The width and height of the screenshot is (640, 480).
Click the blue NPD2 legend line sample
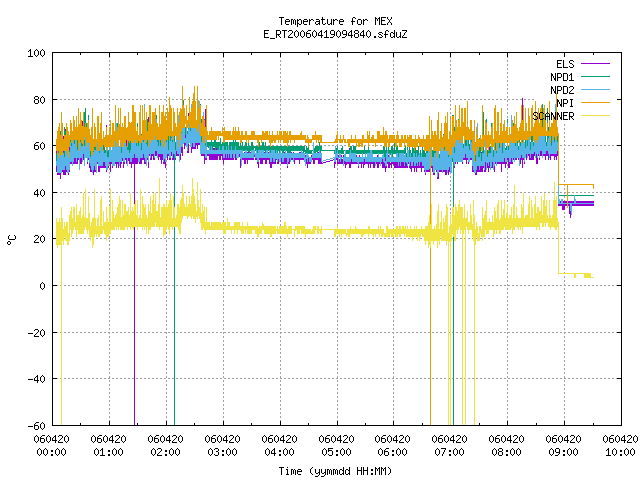[595, 89]
